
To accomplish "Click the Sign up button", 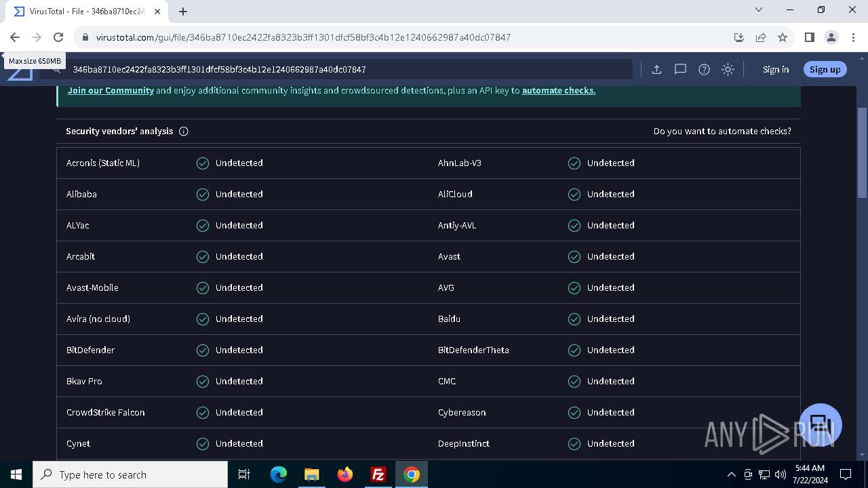I will pos(825,69).
